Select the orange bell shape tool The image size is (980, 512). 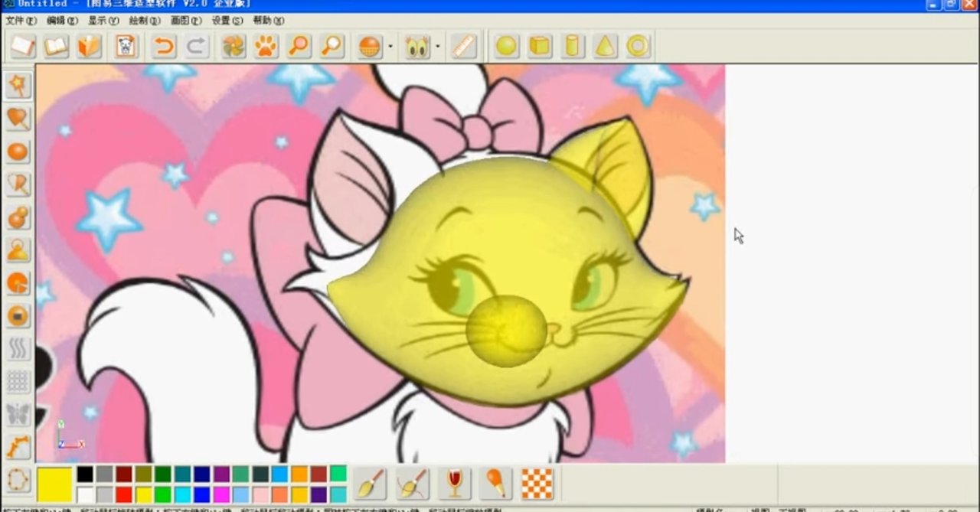pyautogui.click(x=18, y=250)
